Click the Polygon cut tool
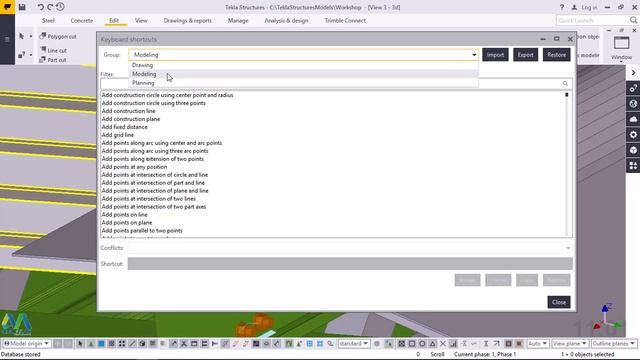Screen dimensions: 640x360 (x=58, y=36)
